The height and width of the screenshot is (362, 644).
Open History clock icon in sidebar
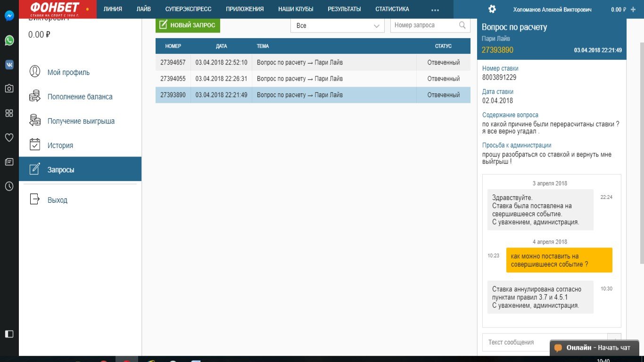coord(9,187)
